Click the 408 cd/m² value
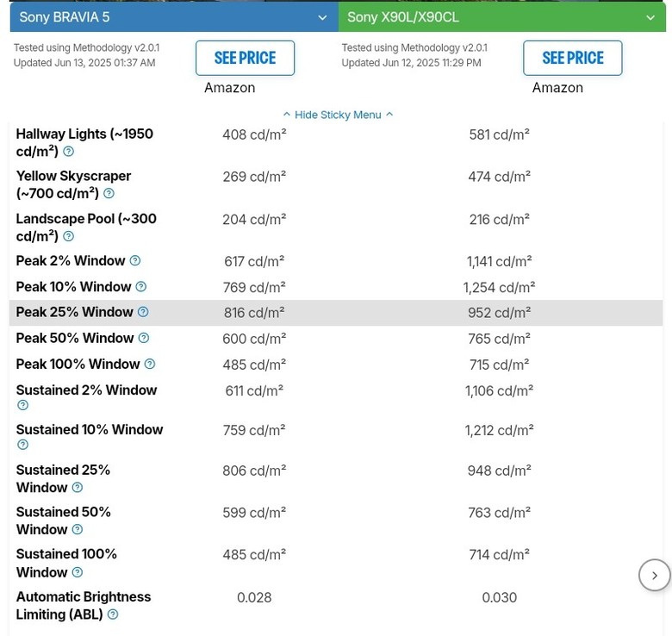This screenshot has width=672, height=636. (x=254, y=134)
